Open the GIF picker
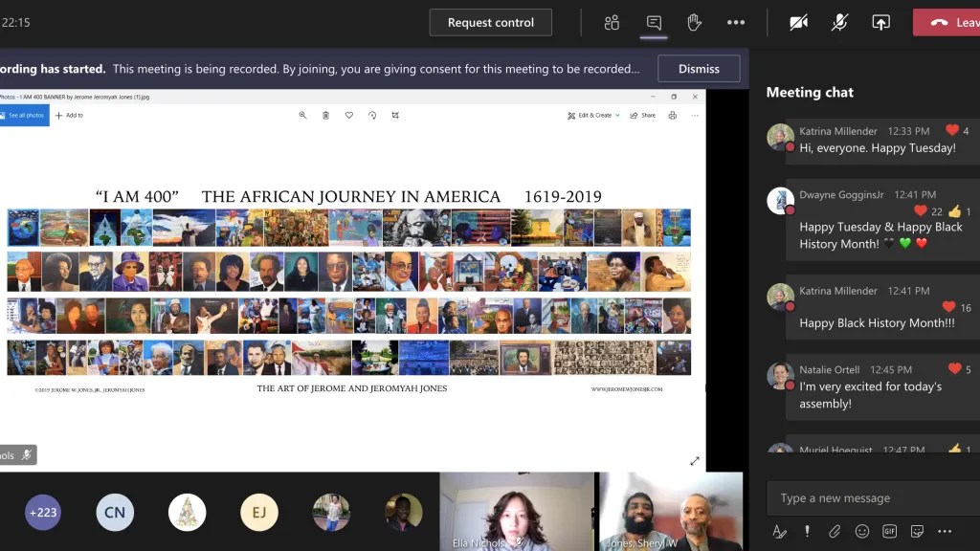This screenshot has height=551, width=980. click(889, 532)
